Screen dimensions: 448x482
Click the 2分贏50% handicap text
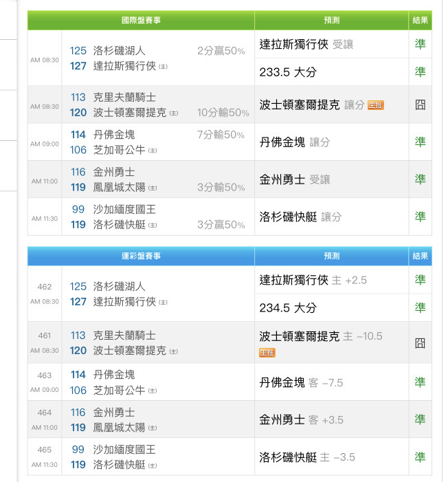(221, 51)
